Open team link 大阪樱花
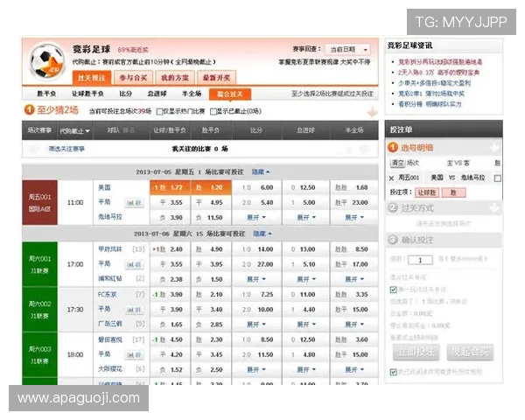The width and height of the screenshot is (525, 420). [x=110, y=369]
